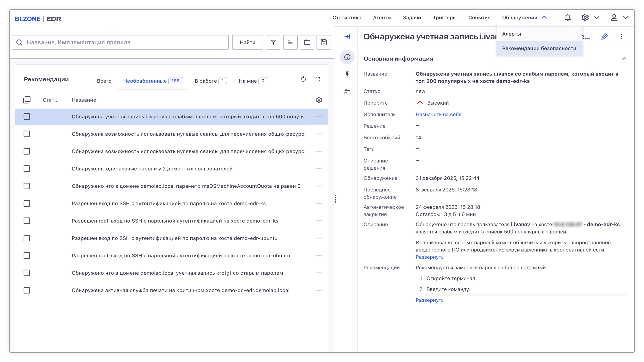Open Обнаружена активная служба печати recommendation
This screenshot has height=362, width=644.
(x=180, y=290)
